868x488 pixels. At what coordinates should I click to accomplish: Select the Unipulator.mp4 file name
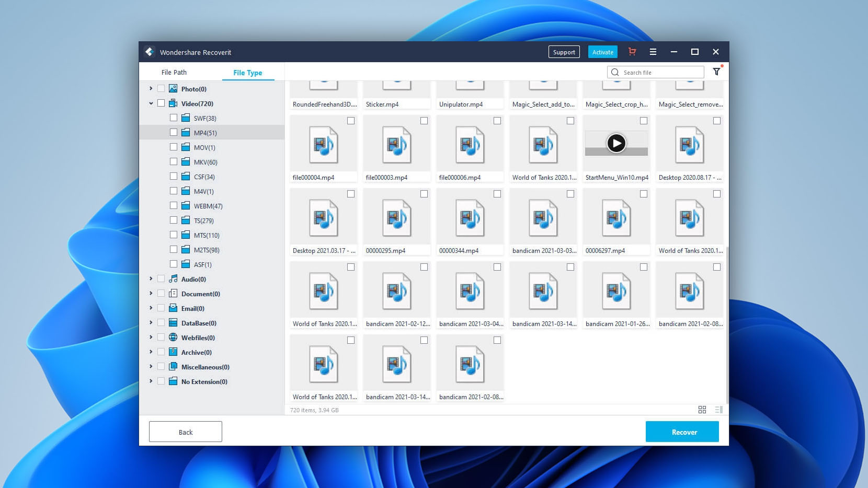pyautogui.click(x=461, y=104)
